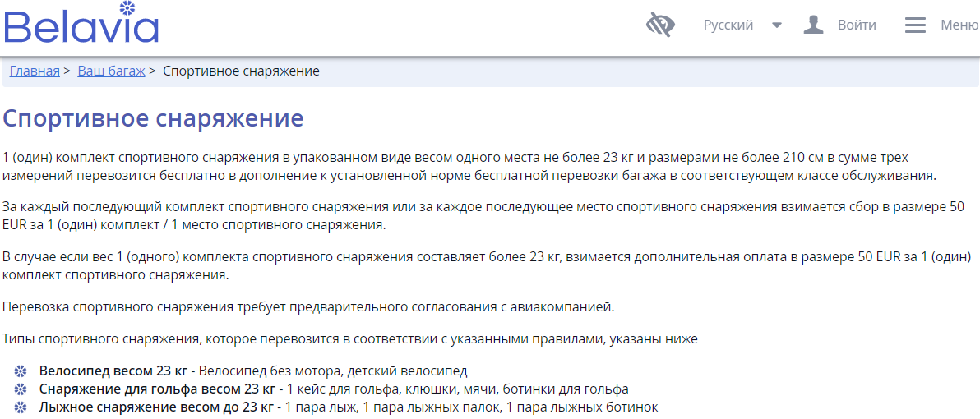980x419 pixels.
Task: Open the Войти login link
Action: 857,25
